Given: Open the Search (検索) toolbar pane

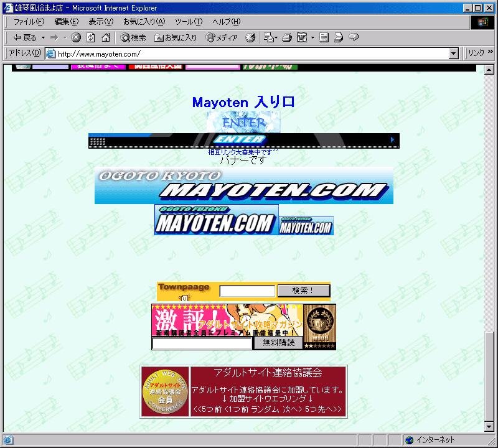Looking at the screenshot, I should tap(133, 38).
